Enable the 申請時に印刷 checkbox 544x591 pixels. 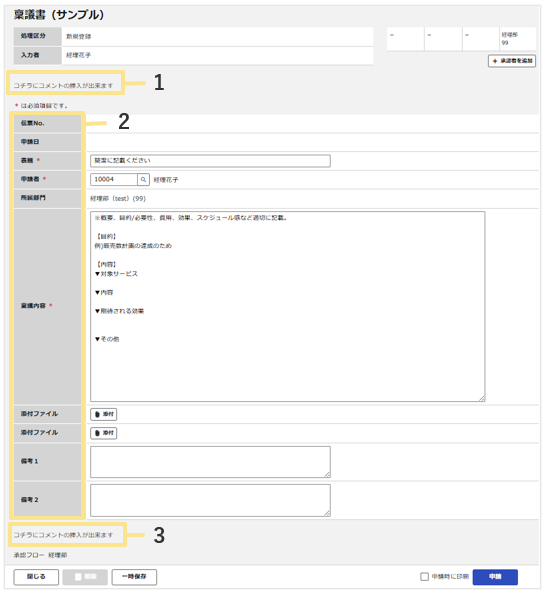tap(424, 577)
